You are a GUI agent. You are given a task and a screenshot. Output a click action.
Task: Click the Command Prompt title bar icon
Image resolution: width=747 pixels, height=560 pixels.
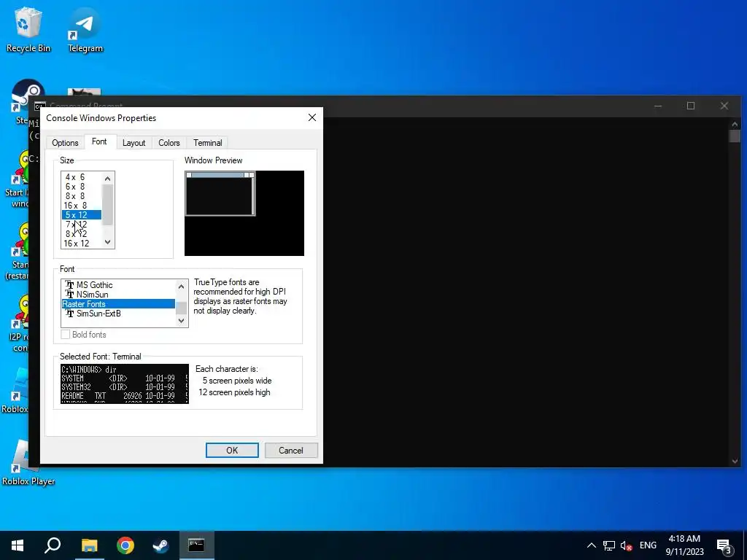39,106
